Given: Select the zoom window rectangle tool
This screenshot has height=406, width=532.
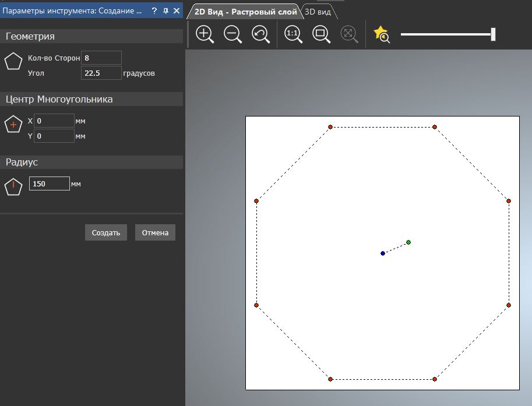Looking at the screenshot, I should [x=321, y=34].
